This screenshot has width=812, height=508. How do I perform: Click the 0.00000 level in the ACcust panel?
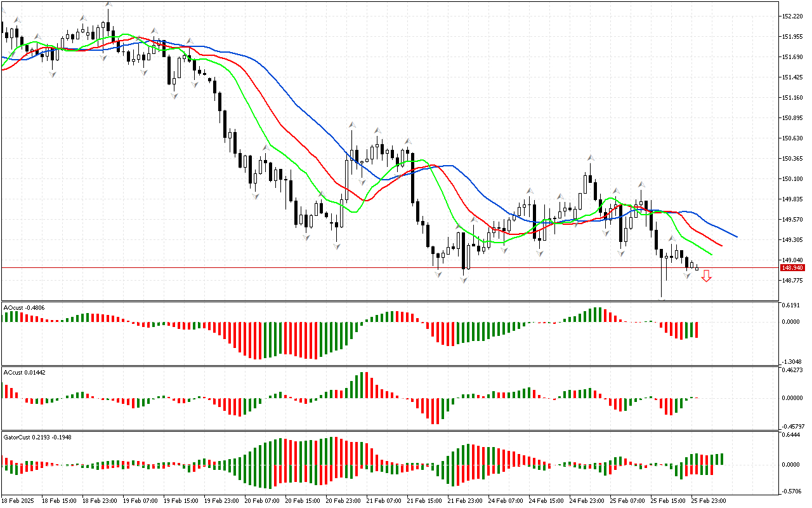(x=793, y=398)
